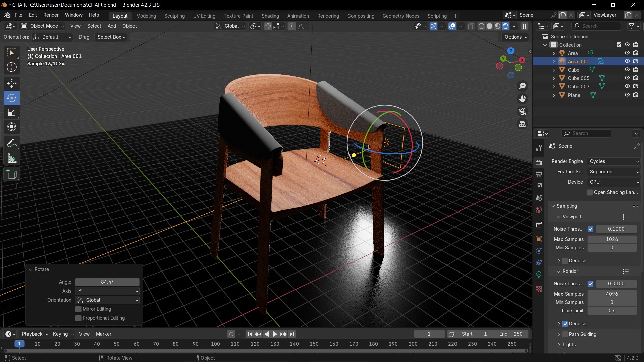Click the viewport zoom icon

point(522,86)
